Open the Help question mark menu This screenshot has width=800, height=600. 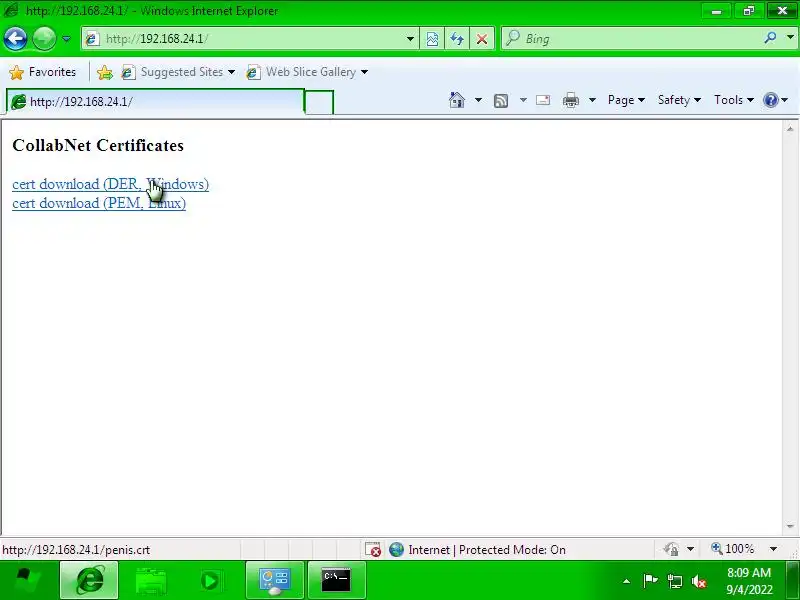click(776, 100)
